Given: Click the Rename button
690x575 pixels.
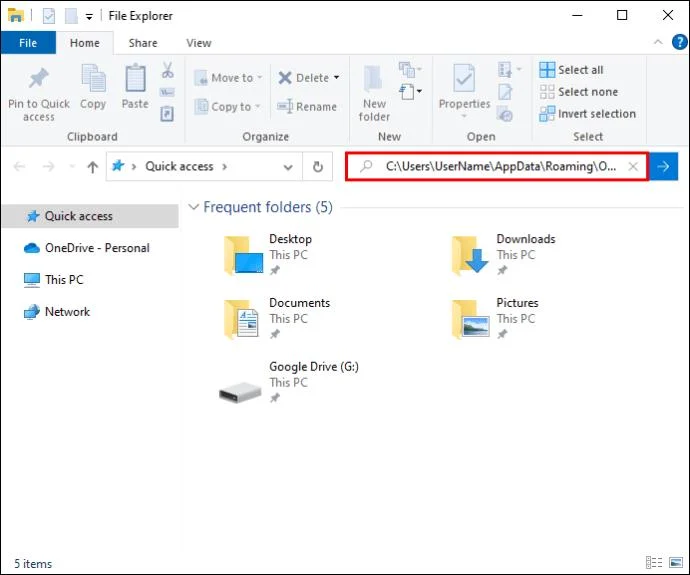Looking at the screenshot, I should (307, 106).
